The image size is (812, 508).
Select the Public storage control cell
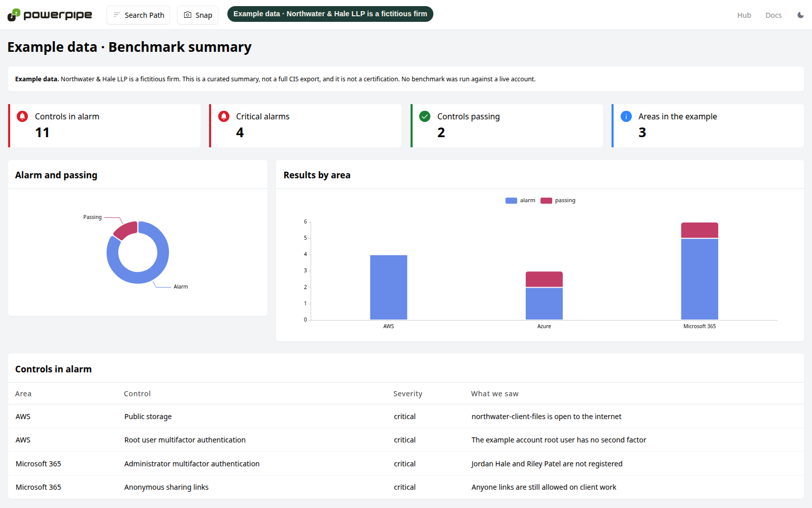tap(148, 417)
